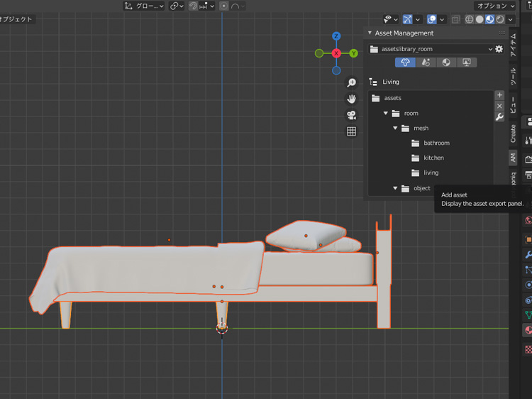
Task: Collapse the Asset Management panel
Action: (x=370, y=33)
